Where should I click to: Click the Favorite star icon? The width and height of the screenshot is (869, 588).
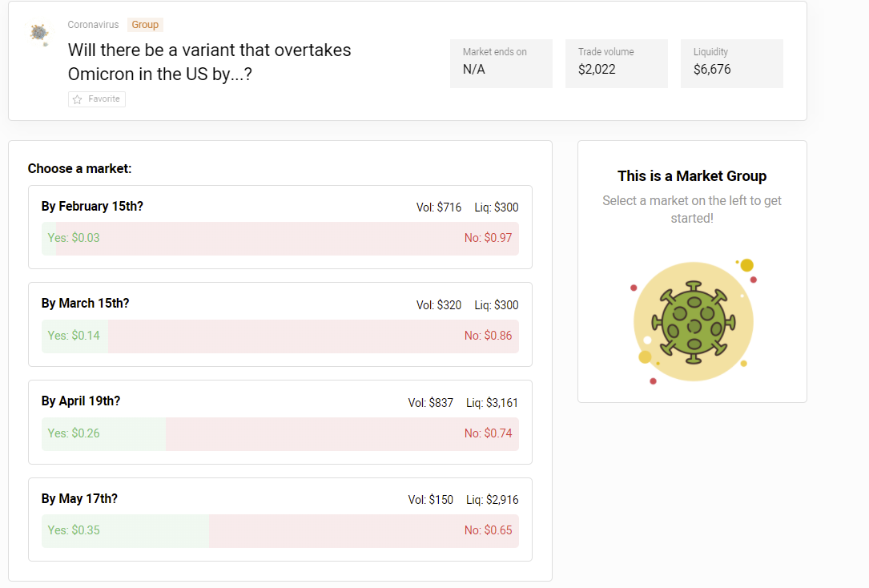78,99
